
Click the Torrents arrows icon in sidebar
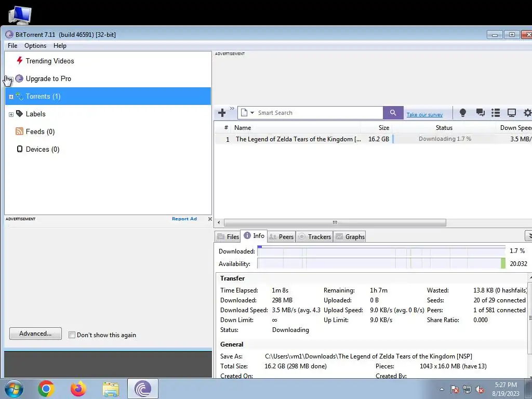[19, 96]
